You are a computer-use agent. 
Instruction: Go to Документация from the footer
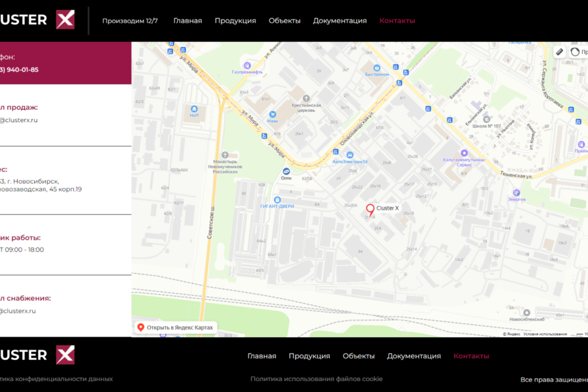pos(414,356)
